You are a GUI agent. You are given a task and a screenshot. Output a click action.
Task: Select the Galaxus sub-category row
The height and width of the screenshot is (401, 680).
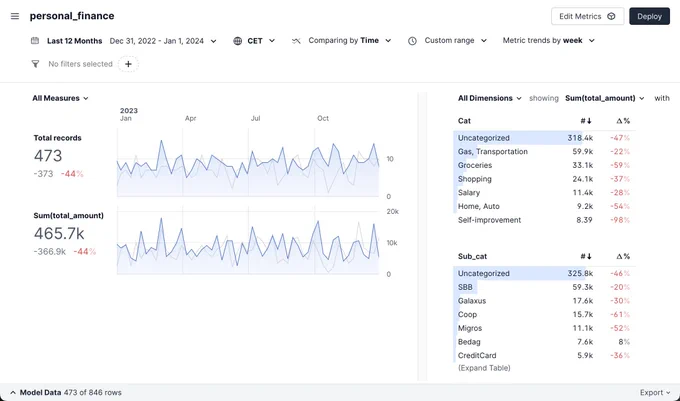[544, 301]
